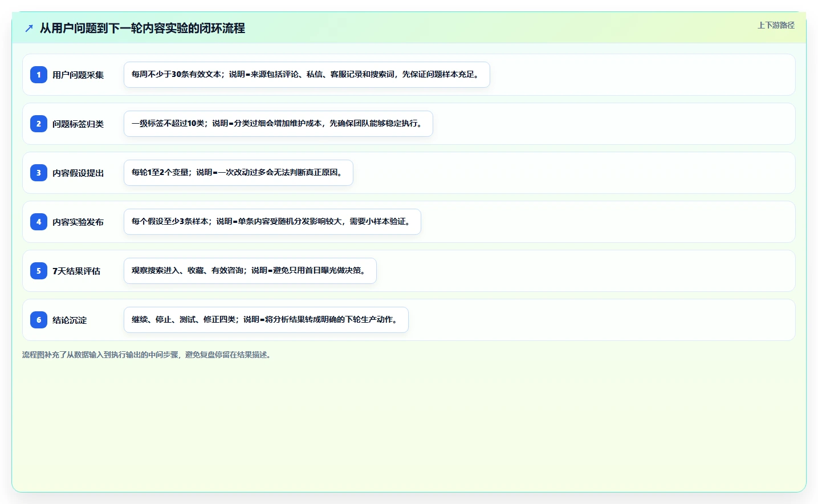Image resolution: width=818 pixels, height=504 pixels.
Task: Select step badge 6 for 结论沉淀
Action: pos(39,320)
